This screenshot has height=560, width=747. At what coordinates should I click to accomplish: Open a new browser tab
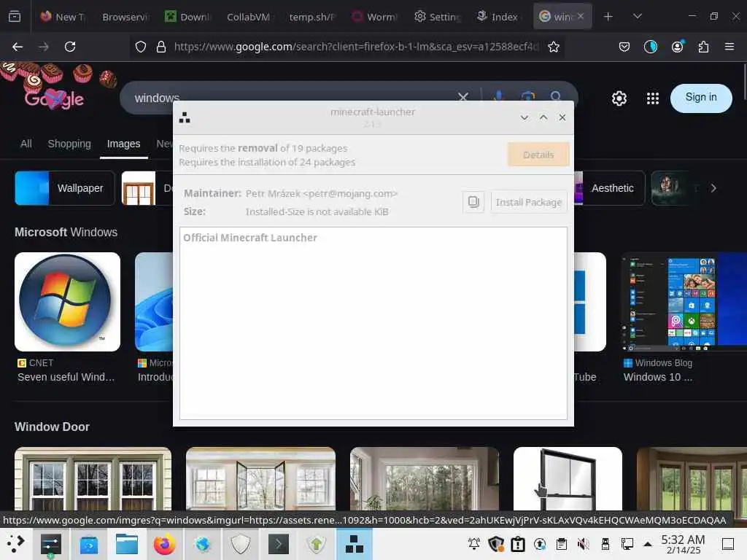(608, 17)
